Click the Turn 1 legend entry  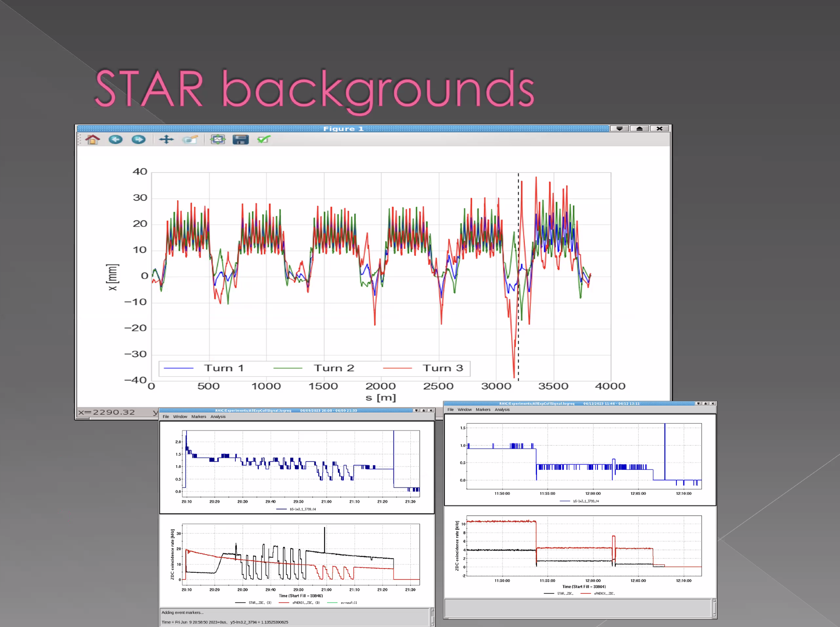point(204,368)
